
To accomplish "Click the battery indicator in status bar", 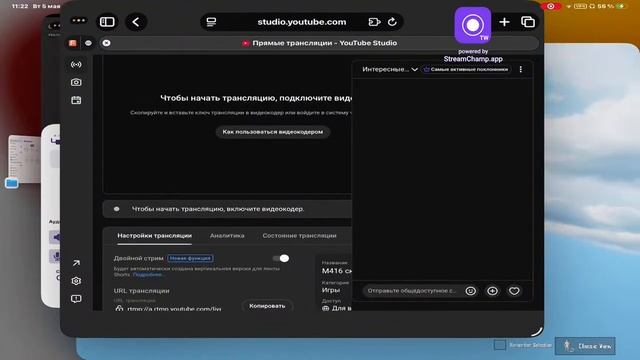I will [x=622, y=6].
